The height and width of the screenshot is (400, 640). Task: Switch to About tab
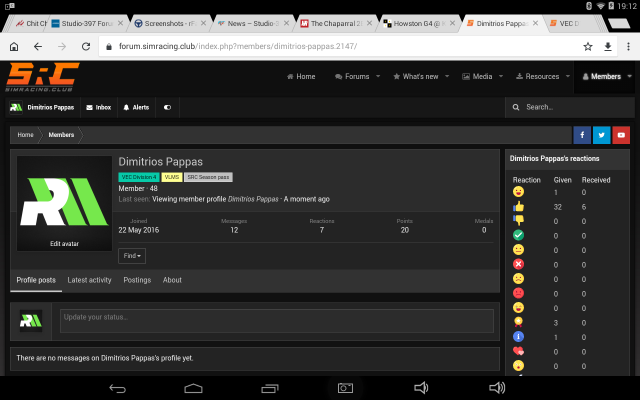pos(172,280)
